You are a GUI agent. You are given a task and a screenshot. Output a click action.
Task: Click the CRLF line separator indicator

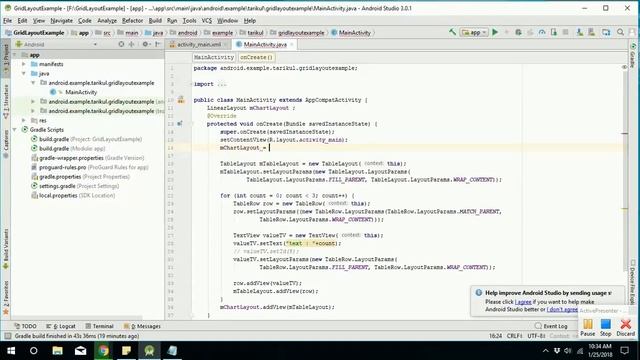(514, 336)
